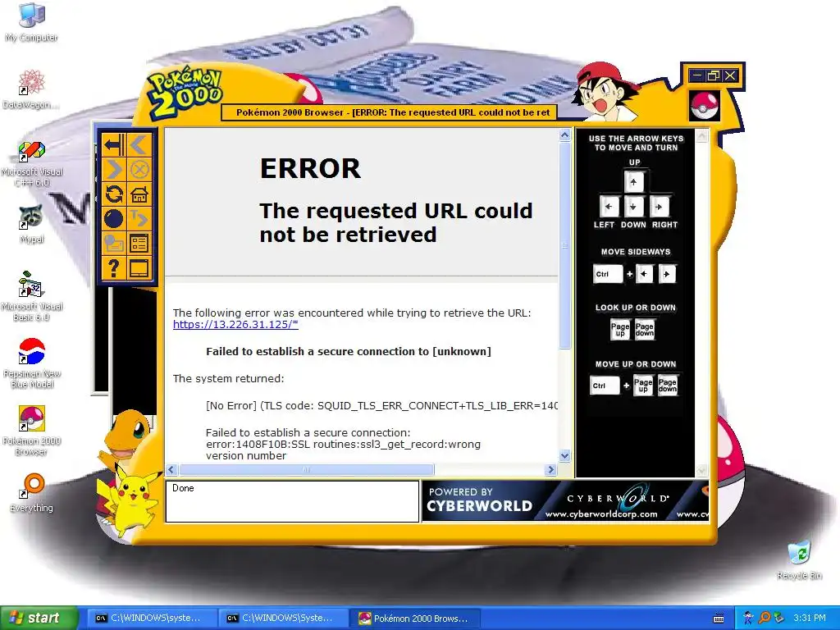Click the LEFT arrow key graphic
This screenshot has width=840, height=630.
(x=609, y=206)
